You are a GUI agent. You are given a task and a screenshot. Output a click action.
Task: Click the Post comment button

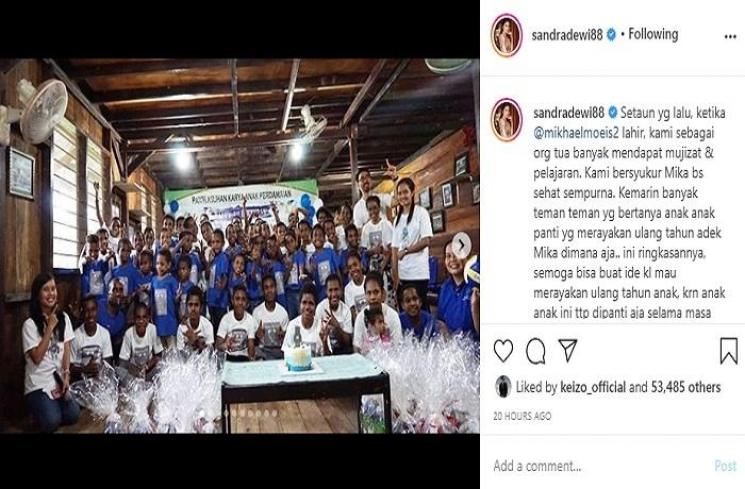[x=726, y=466]
